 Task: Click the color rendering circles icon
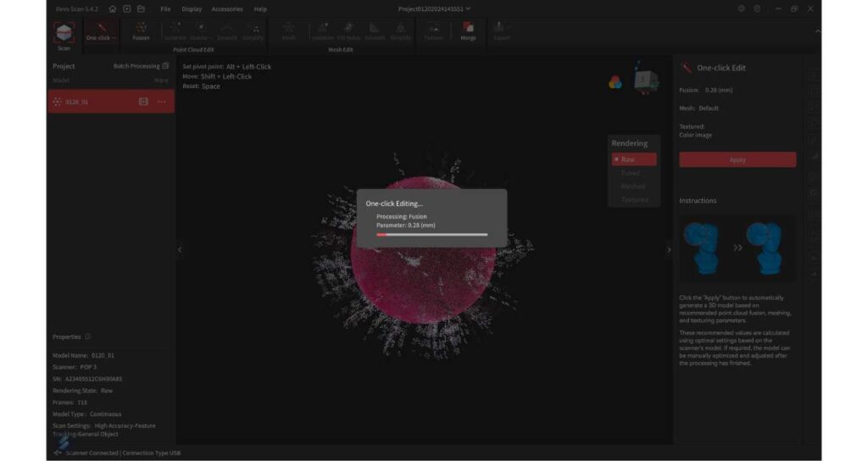616,82
